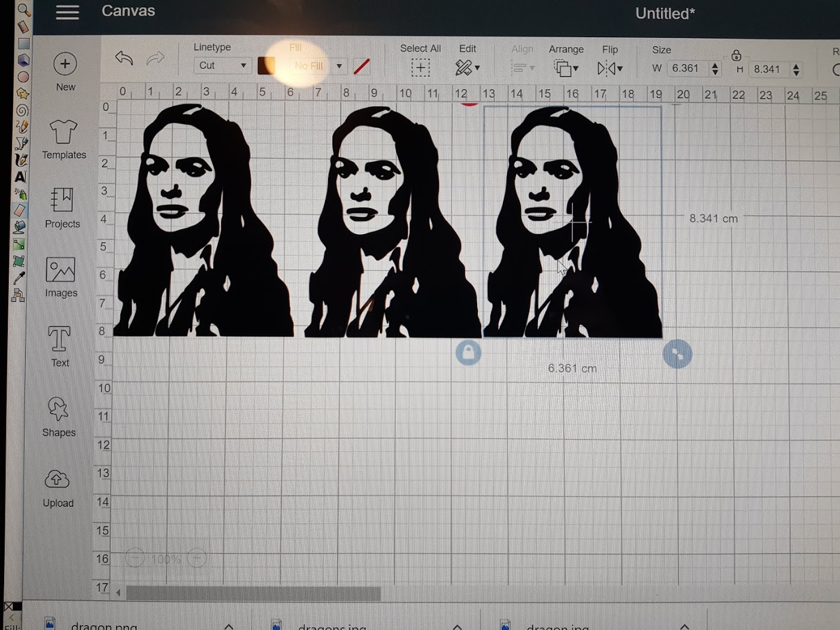This screenshot has width=840, height=630.
Task: Click the scroll-left arrow of canvas scrollbar
Action: tap(118, 593)
